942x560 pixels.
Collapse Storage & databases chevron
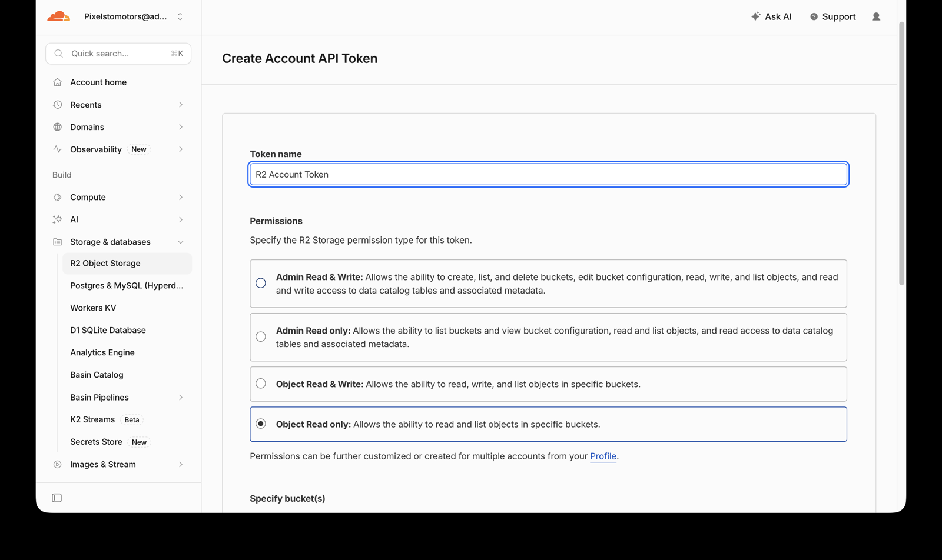(x=181, y=242)
